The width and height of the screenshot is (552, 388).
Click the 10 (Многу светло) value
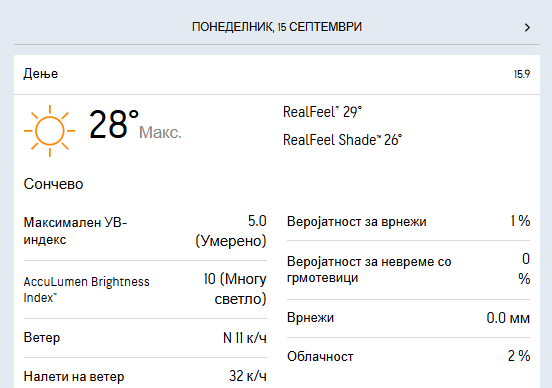tap(235, 289)
